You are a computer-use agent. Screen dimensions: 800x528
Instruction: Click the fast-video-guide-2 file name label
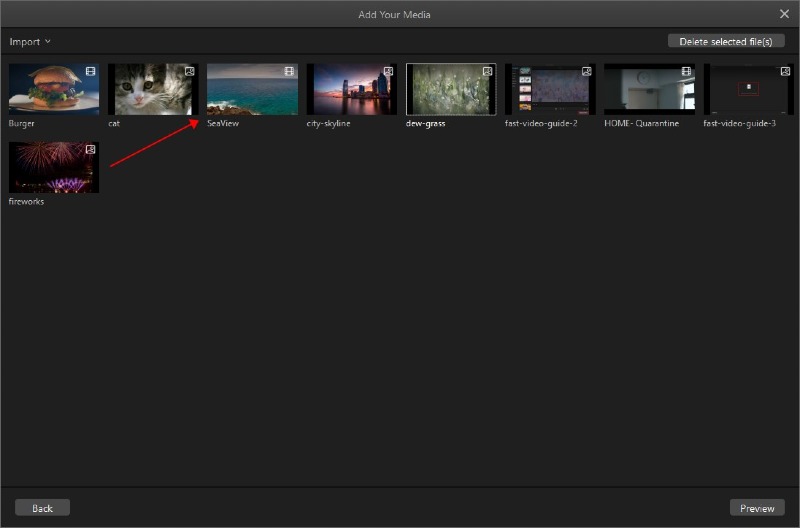[541, 123]
